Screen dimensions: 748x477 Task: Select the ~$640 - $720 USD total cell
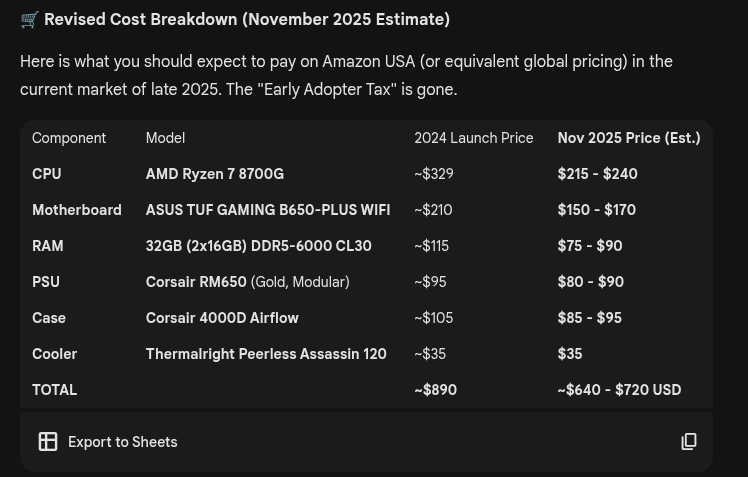[619, 390]
